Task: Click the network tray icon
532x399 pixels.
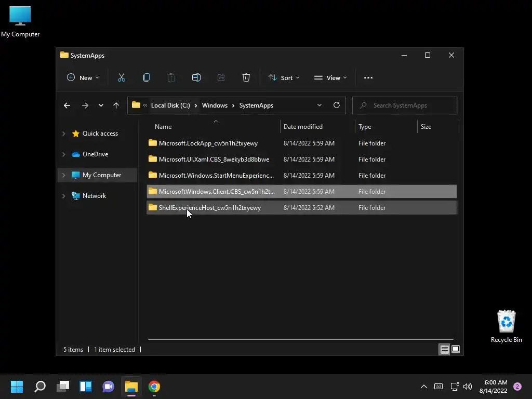Action: tap(455, 387)
